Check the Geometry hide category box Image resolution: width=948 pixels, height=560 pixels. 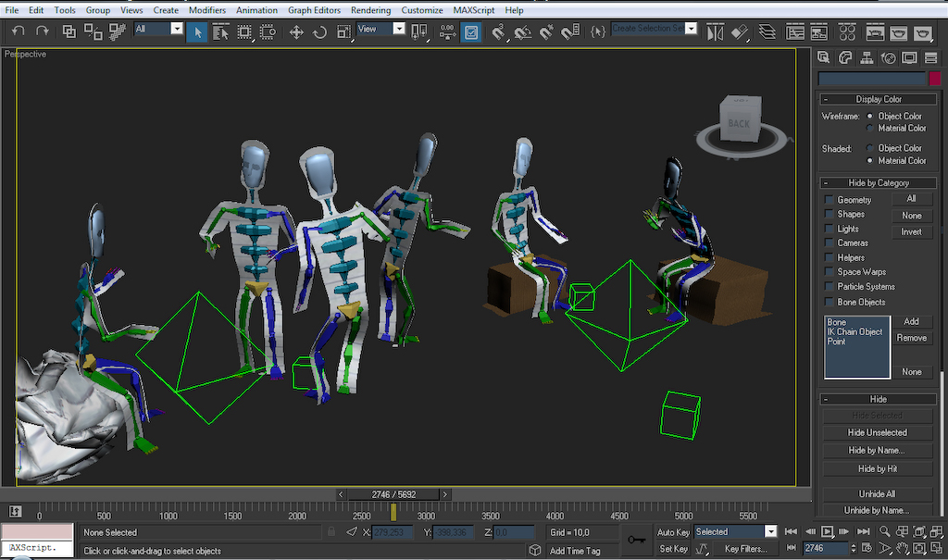[829, 200]
